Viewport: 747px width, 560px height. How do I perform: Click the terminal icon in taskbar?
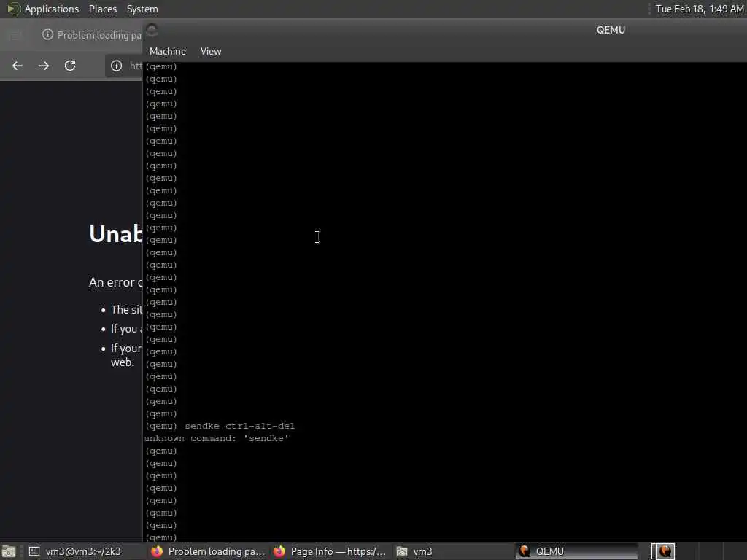34,551
